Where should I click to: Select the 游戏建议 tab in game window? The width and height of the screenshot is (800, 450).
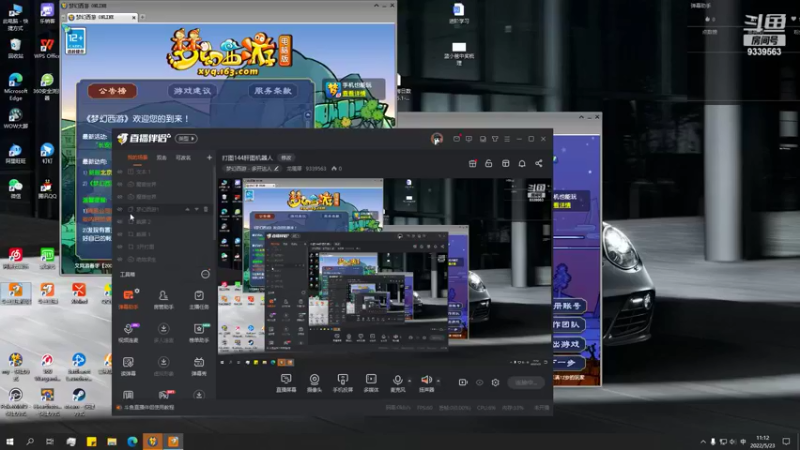192,91
